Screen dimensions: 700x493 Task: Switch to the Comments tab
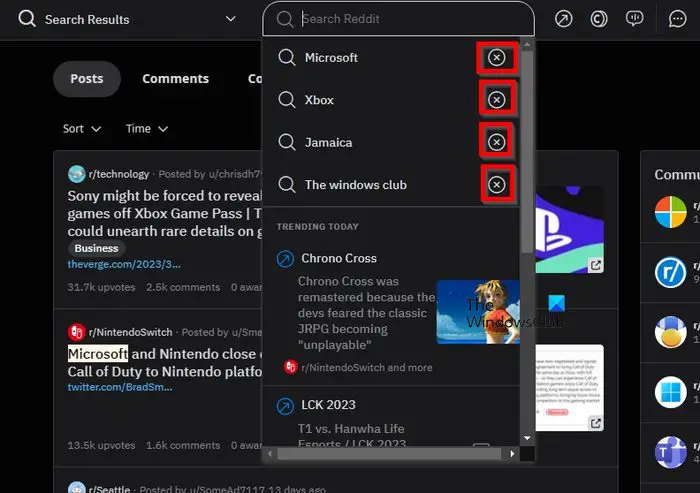[x=175, y=79]
